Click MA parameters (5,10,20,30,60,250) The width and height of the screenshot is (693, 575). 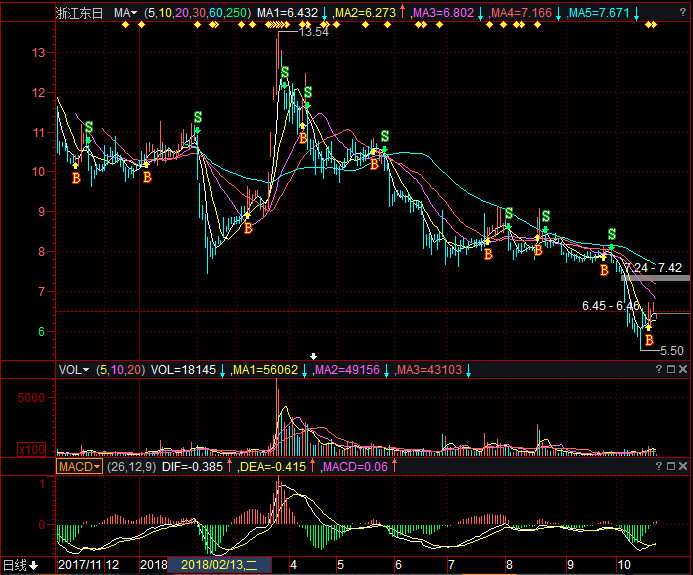[x=198, y=13]
